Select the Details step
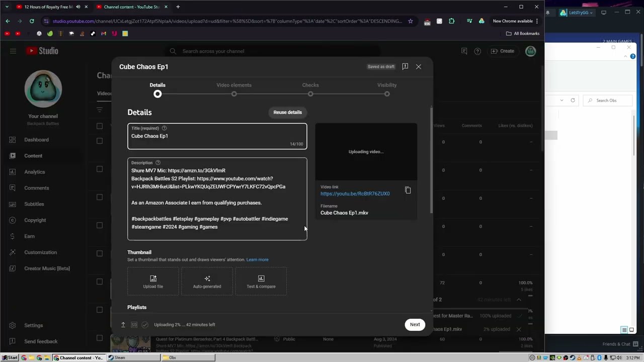The width and height of the screenshot is (644, 362). [x=157, y=89]
